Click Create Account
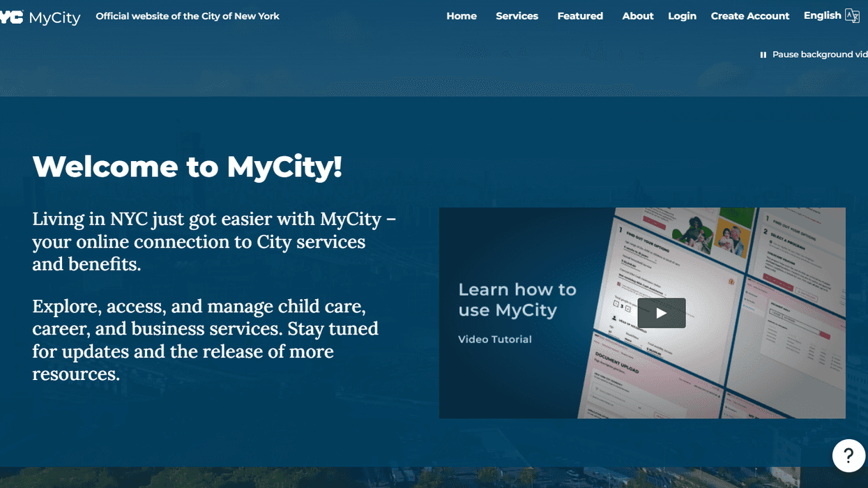868x488 pixels. tap(750, 16)
